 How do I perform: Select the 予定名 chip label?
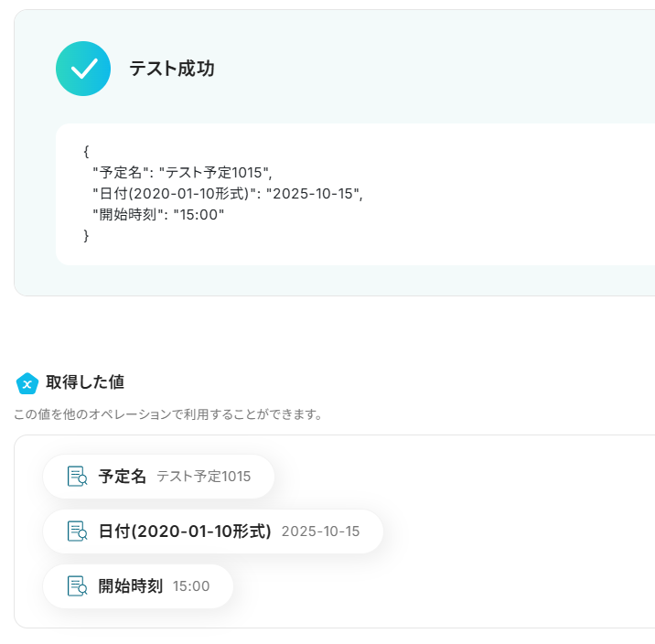[x=123, y=477]
